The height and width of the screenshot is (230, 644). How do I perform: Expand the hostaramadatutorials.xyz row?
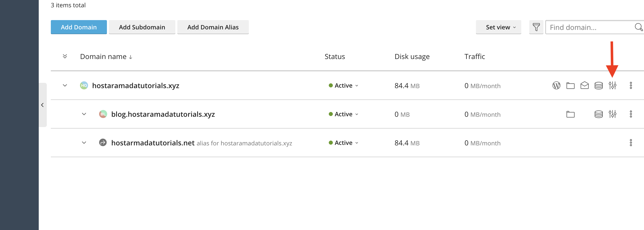click(x=65, y=85)
